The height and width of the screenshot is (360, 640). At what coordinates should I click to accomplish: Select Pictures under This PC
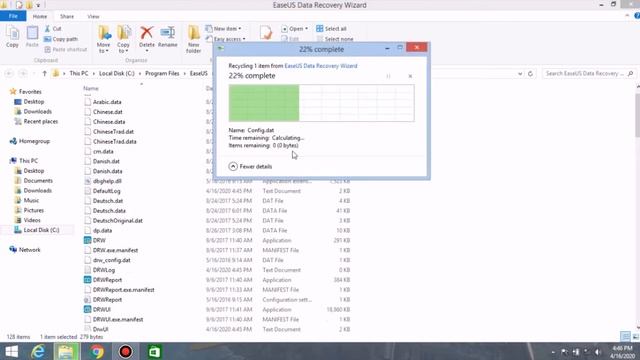29,210
